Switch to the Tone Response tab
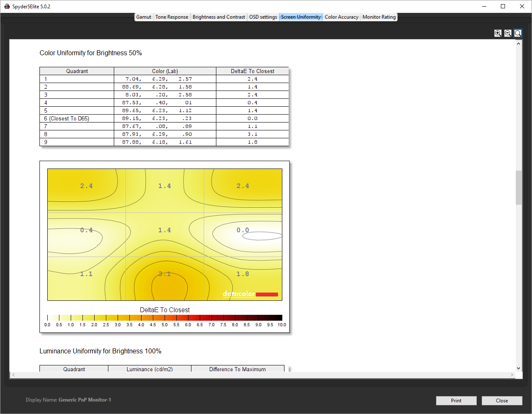 (x=172, y=17)
